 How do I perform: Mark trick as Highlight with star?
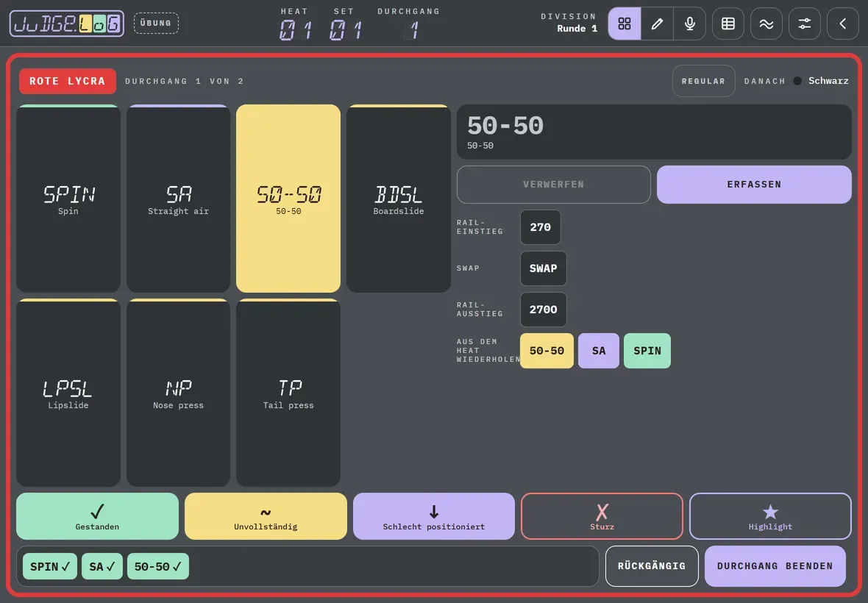pos(770,516)
